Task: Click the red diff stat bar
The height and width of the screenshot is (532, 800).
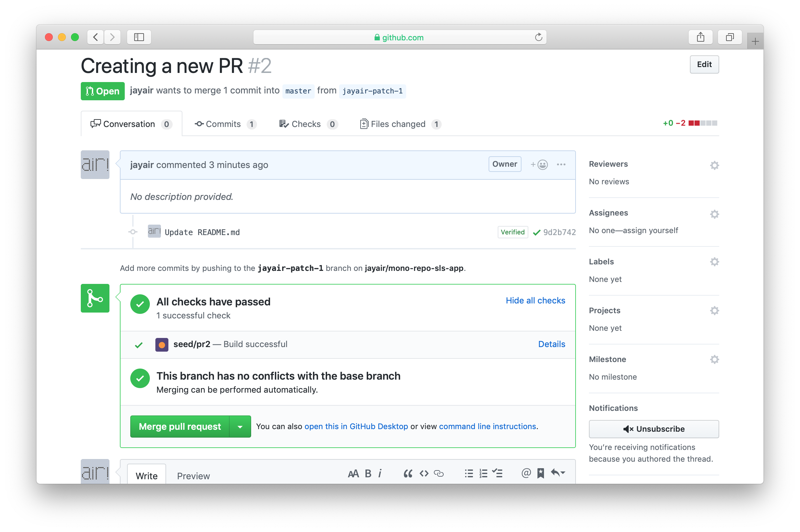Action: click(x=694, y=123)
